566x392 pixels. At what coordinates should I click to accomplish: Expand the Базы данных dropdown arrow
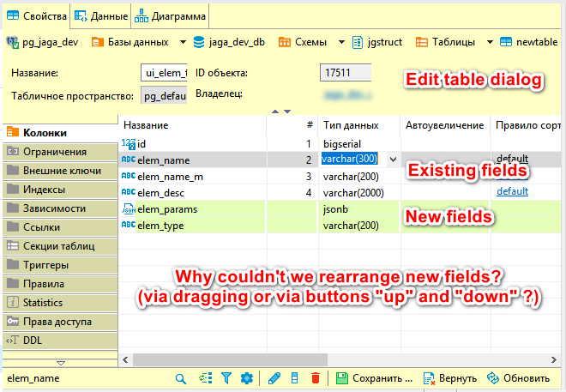pyautogui.click(x=183, y=42)
